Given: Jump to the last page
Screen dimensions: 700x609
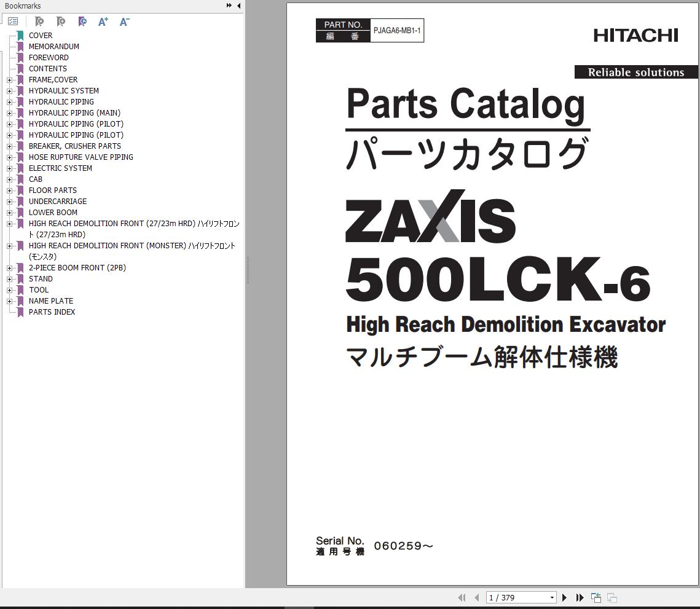Looking at the screenshot, I should pyautogui.click(x=580, y=597).
